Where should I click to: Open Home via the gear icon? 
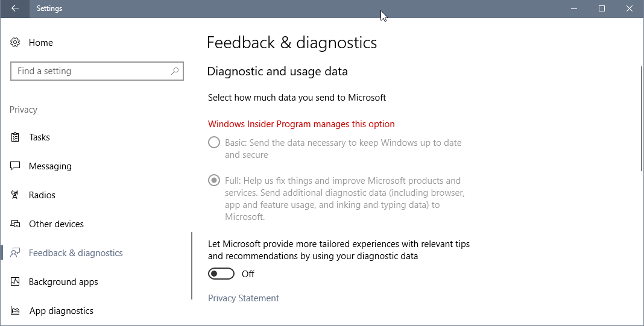tap(15, 42)
